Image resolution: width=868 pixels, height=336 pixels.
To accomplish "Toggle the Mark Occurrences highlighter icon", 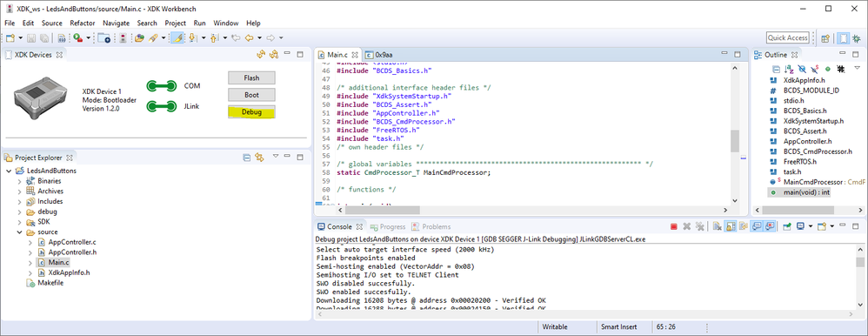I will point(177,37).
